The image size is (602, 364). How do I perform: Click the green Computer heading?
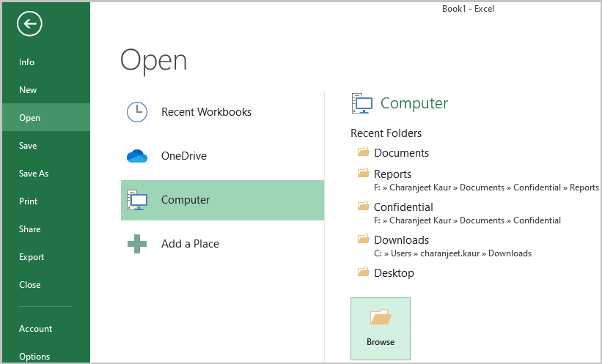coord(414,103)
